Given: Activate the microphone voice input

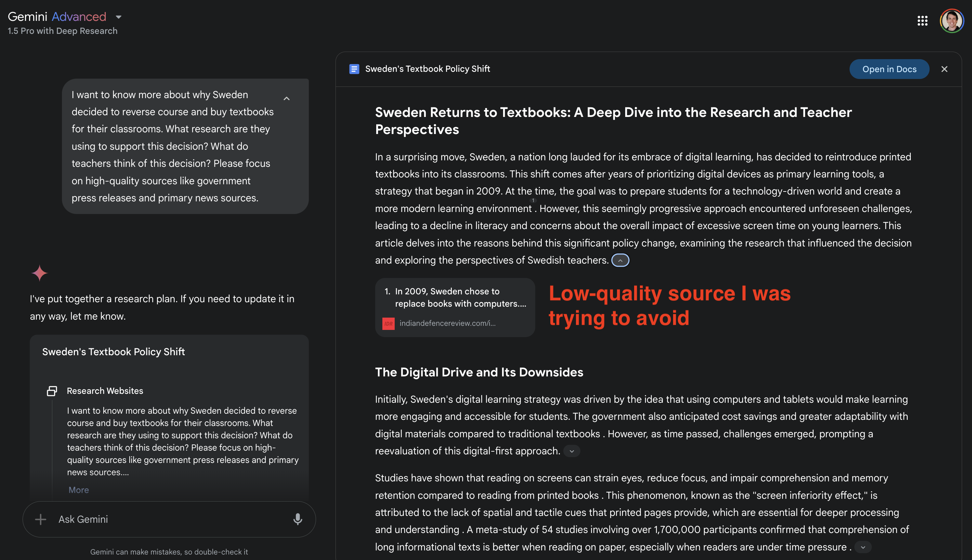Looking at the screenshot, I should [297, 519].
